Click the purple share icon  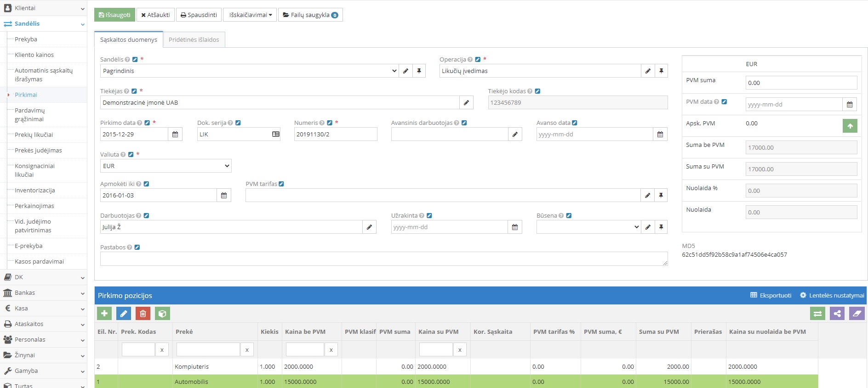pyautogui.click(x=837, y=314)
